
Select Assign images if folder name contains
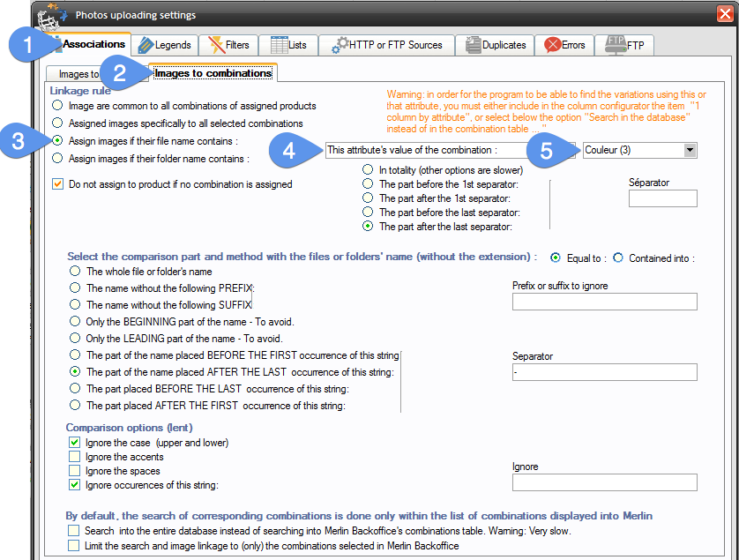click(57, 158)
